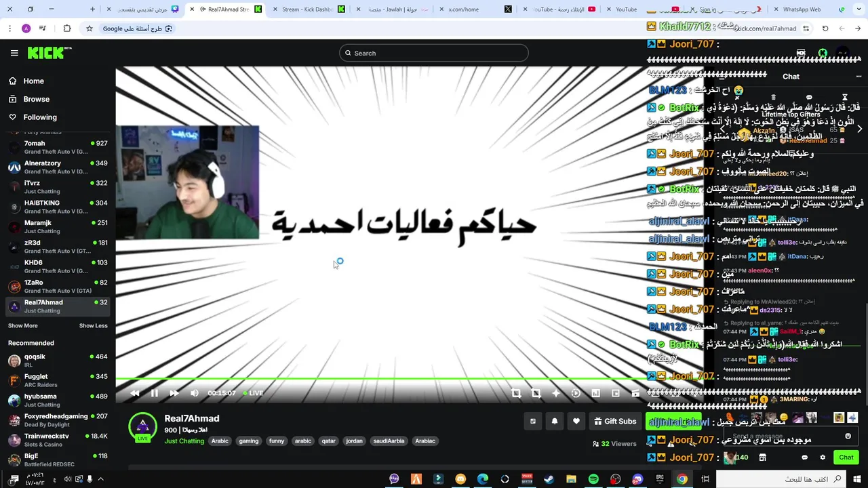
Task: Send message with green Chat button
Action: tap(846, 457)
